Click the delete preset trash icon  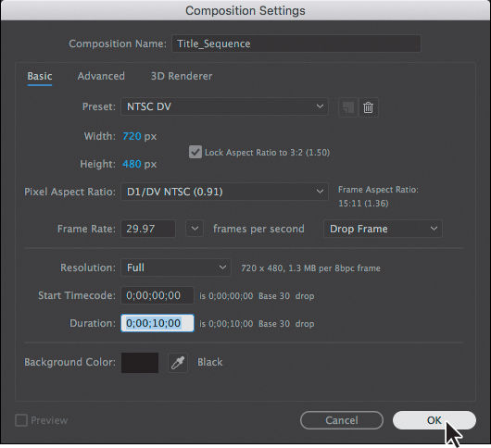[x=369, y=107]
